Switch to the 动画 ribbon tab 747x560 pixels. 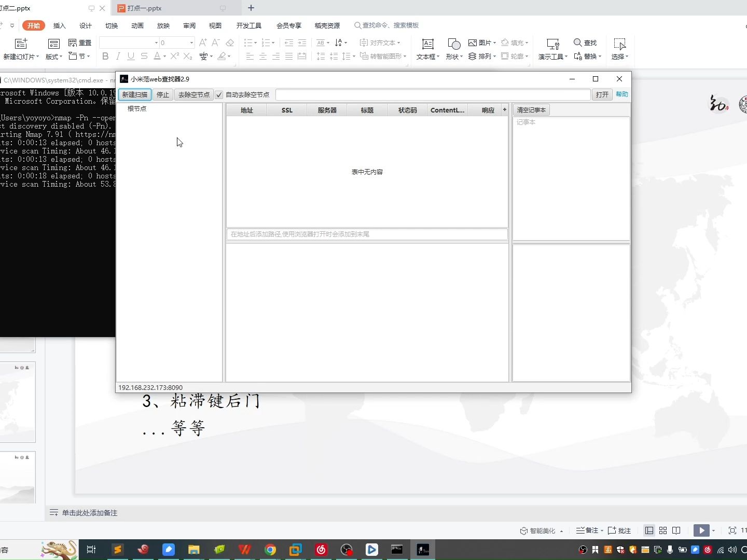(137, 25)
